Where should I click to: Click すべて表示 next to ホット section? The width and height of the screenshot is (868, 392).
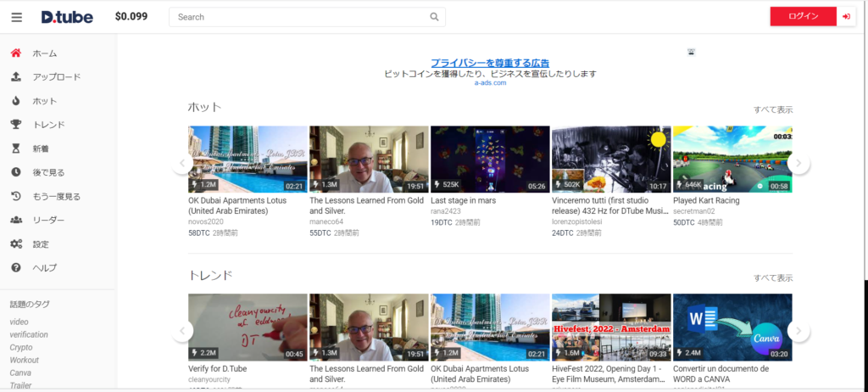coord(773,109)
